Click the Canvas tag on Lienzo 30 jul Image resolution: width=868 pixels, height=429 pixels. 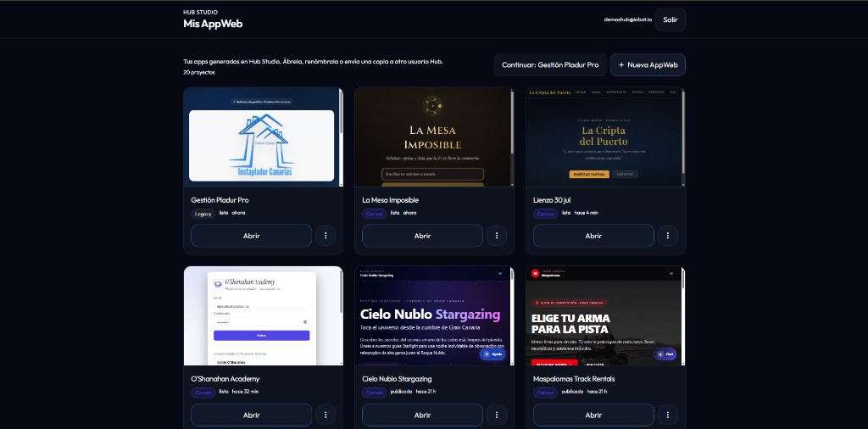click(545, 214)
